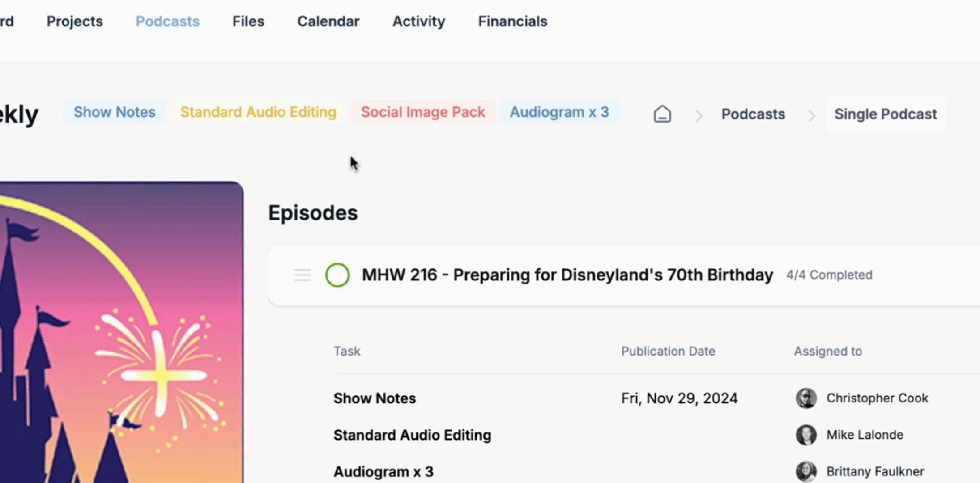Open the Audiogram x 3 task
Viewport: 980px width, 483px height.
click(x=383, y=471)
